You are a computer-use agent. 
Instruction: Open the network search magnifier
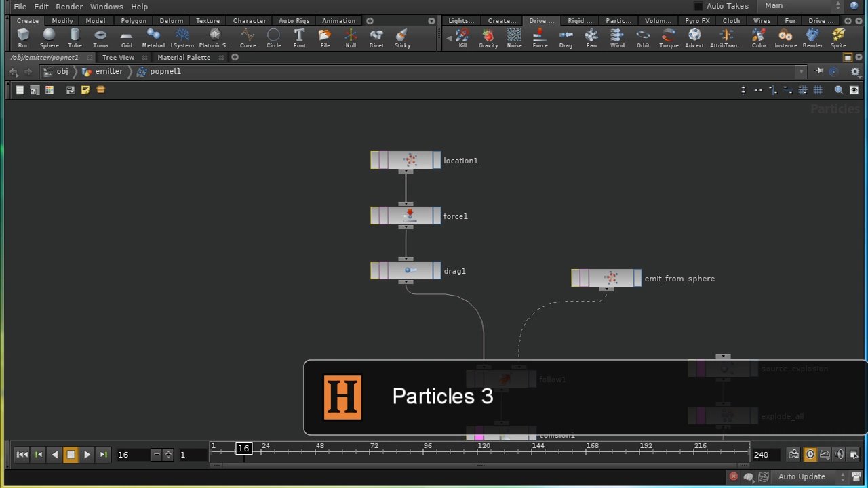839,89
